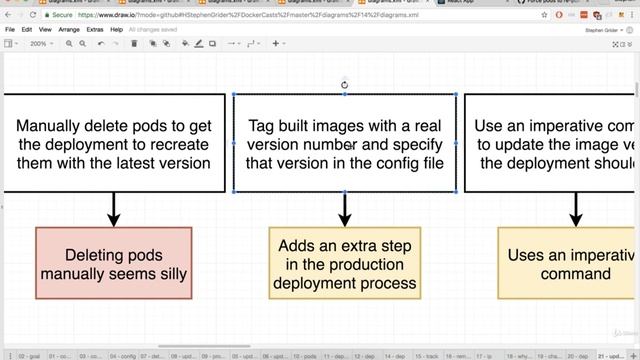Viewport: 640px width, 360px height.
Task: Open the View menu
Action: coord(45,29)
